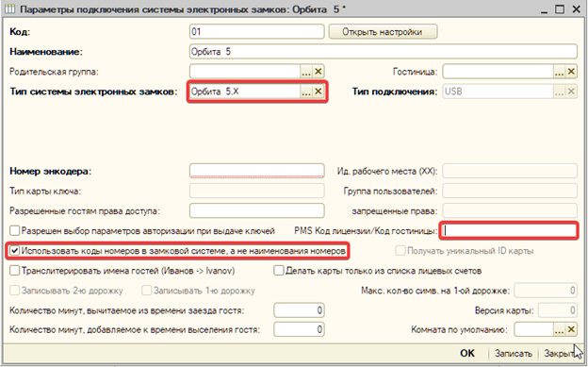Uncheck Использовать коды номеров в замковой системе
Viewport: 588px width, 367px height.
15,251
